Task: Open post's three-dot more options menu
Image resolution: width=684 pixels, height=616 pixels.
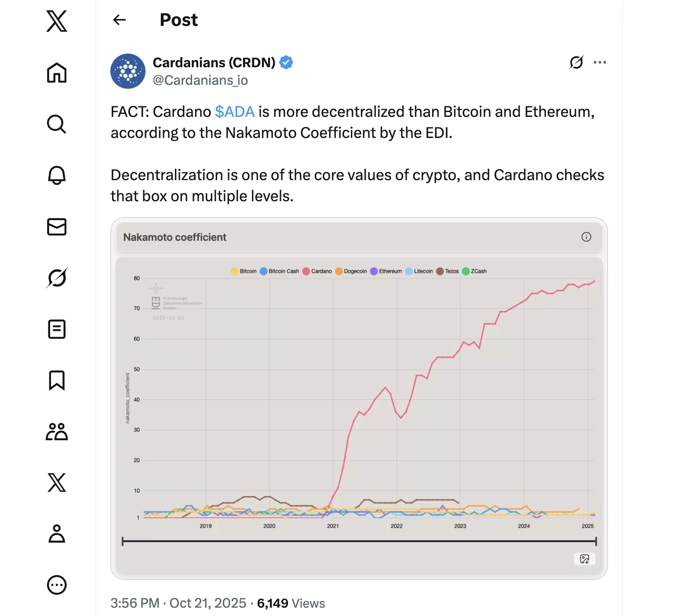Action: point(600,62)
